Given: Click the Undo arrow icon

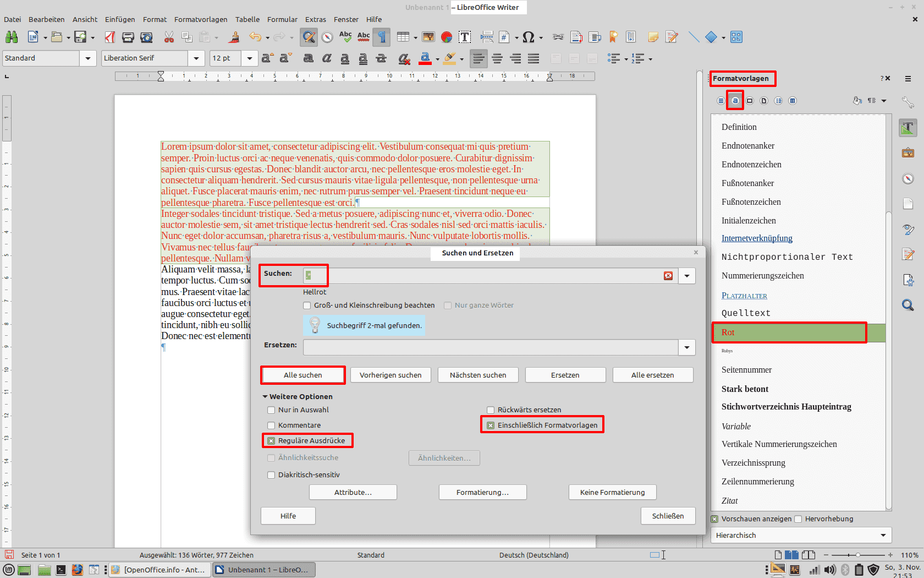Looking at the screenshot, I should pyautogui.click(x=255, y=37).
